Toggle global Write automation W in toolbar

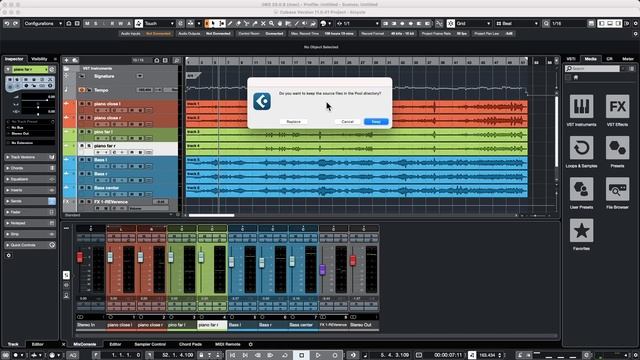tap(120, 24)
